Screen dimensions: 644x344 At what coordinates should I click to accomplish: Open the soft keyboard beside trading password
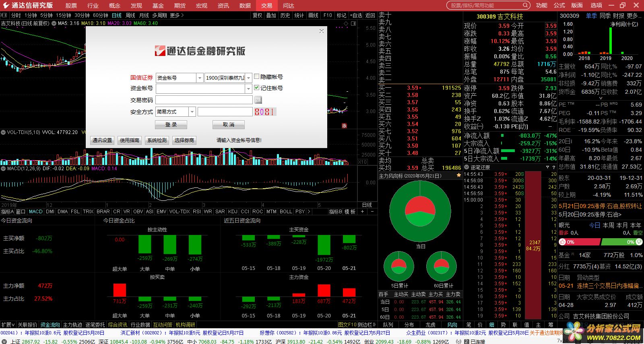[x=258, y=99]
